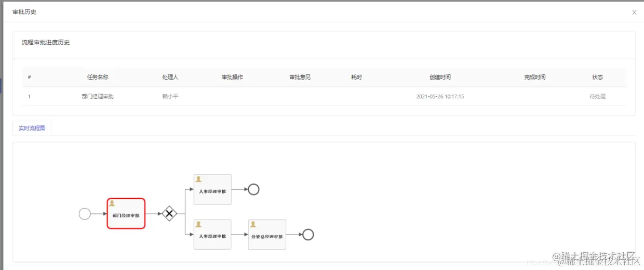The width and height of the screenshot is (644, 270).
Task: Click the user icon in 分管总经理审批 node
Action: pos(253,224)
